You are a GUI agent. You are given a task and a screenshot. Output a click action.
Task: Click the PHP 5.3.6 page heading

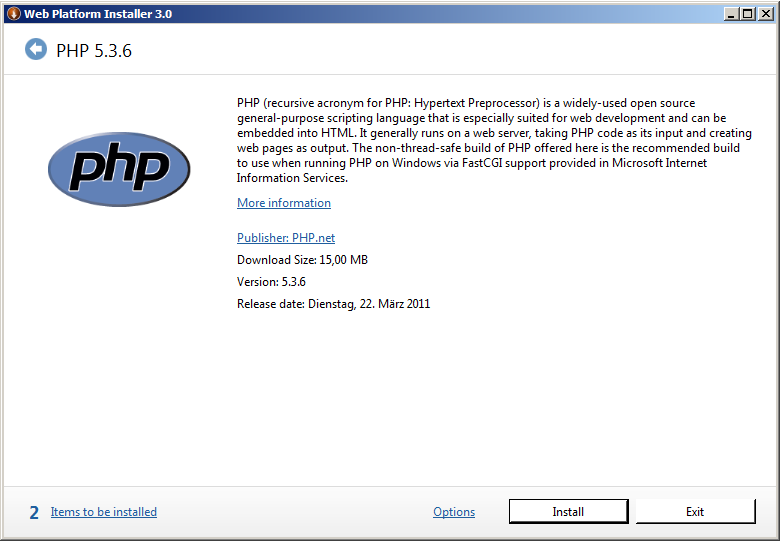tap(94, 51)
